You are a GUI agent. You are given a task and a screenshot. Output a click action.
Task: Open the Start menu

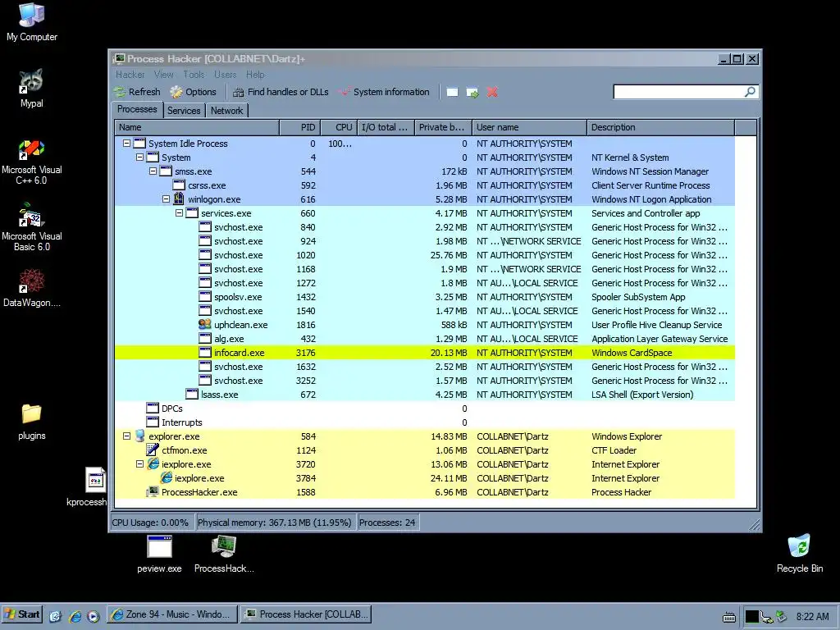(22, 614)
